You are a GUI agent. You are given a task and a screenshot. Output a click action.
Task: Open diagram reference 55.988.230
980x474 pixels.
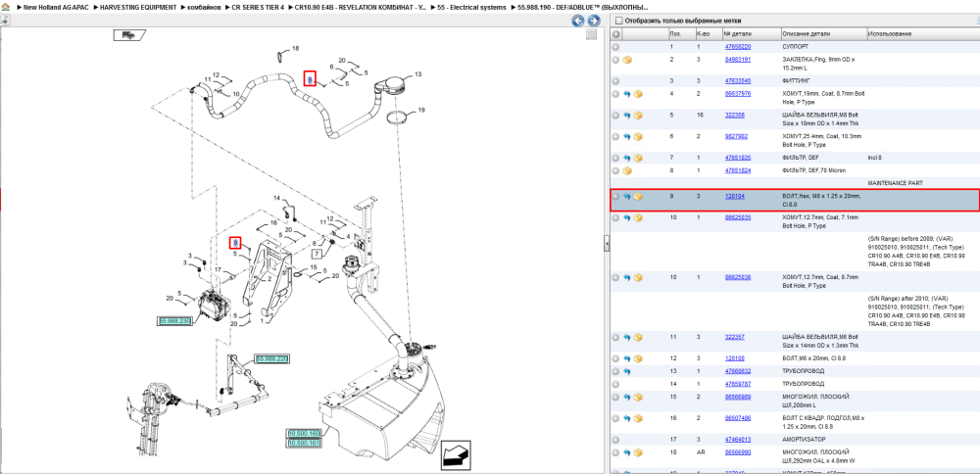pos(174,321)
